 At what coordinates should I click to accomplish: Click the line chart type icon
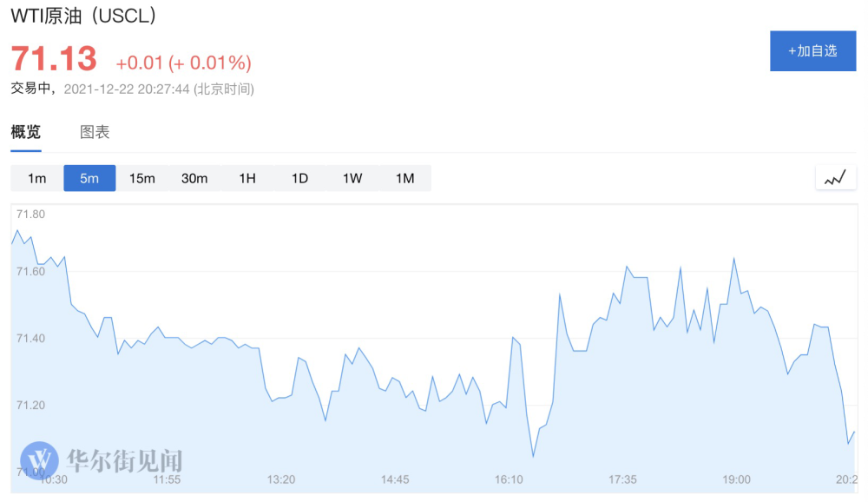tap(834, 178)
